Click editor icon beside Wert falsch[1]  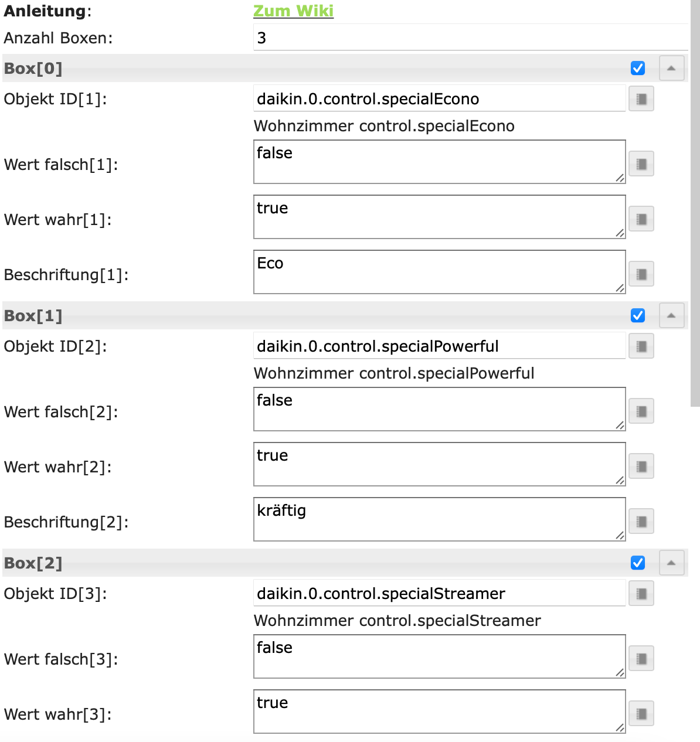click(641, 164)
